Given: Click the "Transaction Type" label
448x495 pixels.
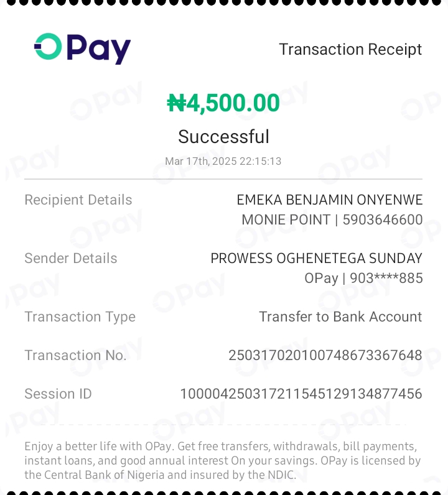Looking at the screenshot, I should click(x=80, y=317).
